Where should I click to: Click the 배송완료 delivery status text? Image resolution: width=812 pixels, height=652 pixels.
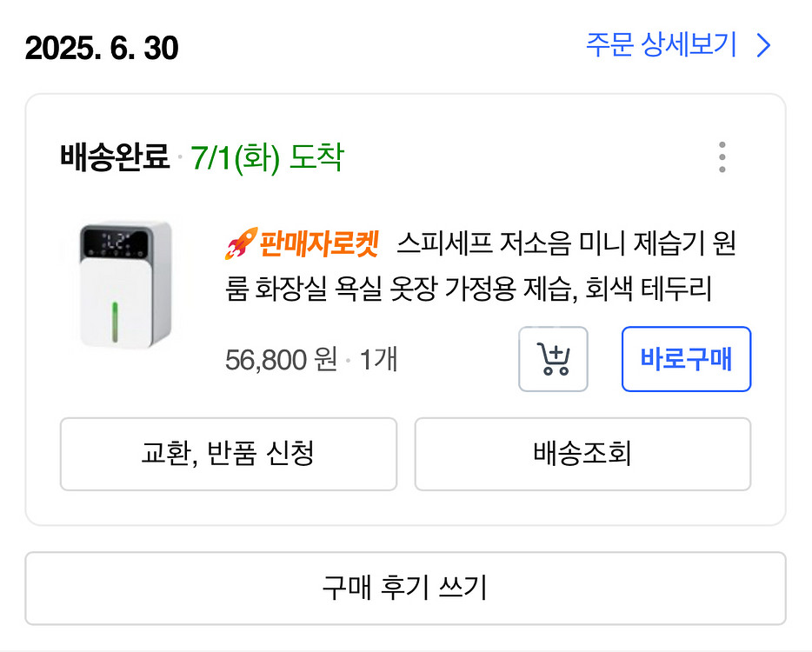pos(115,158)
